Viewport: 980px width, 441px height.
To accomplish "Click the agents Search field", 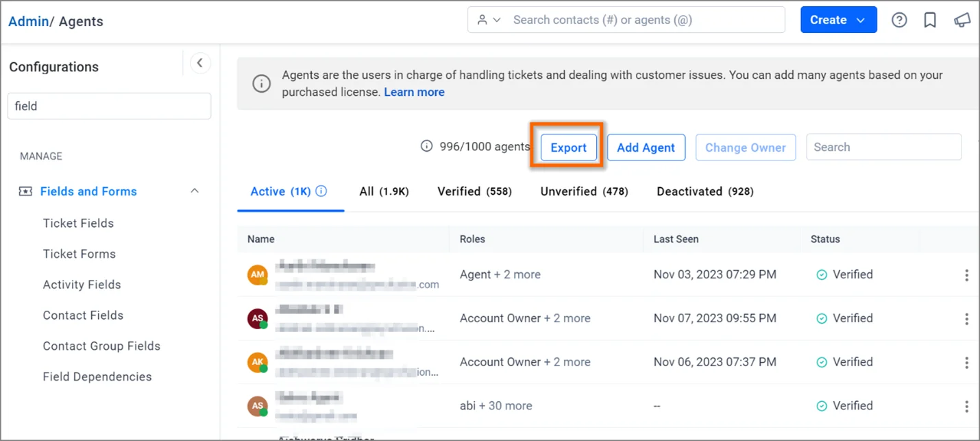I will coord(883,147).
